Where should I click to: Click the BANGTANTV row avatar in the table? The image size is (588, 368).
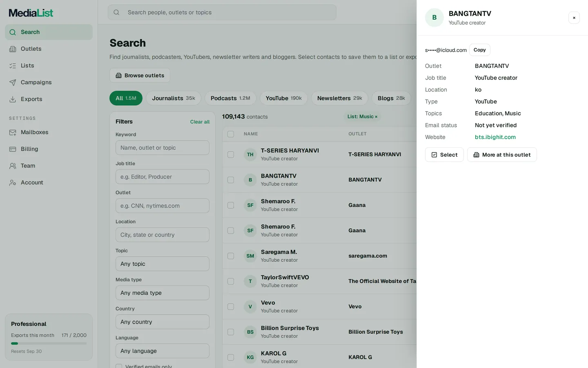coord(250,180)
